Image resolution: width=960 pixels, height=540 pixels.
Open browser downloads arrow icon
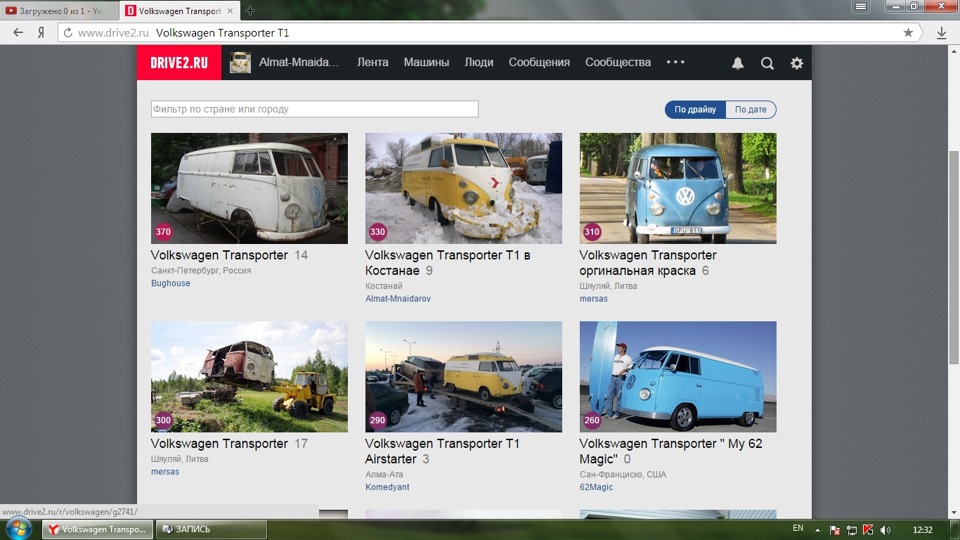click(x=942, y=32)
